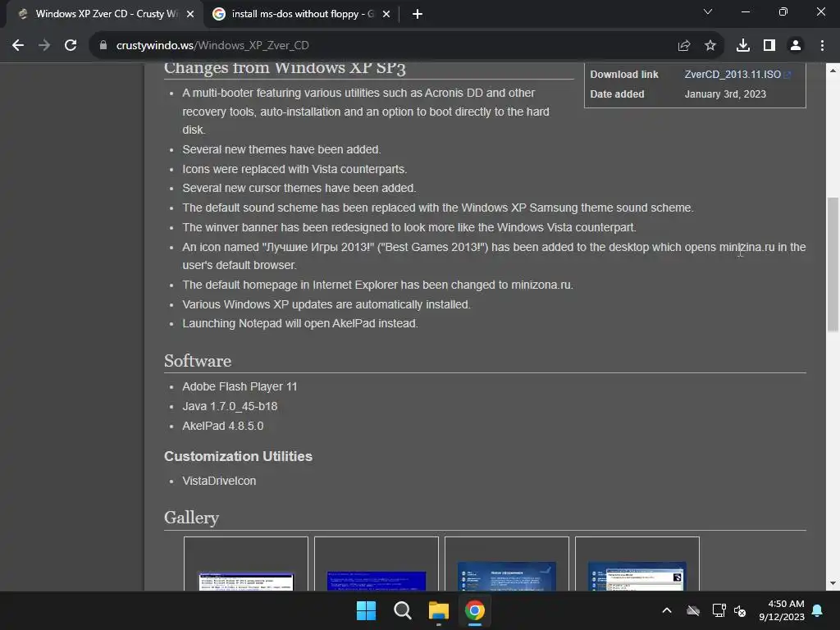Viewport: 840px width, 630px height.
Task: Open fourth gallery thumbnail
Action: 637,564
